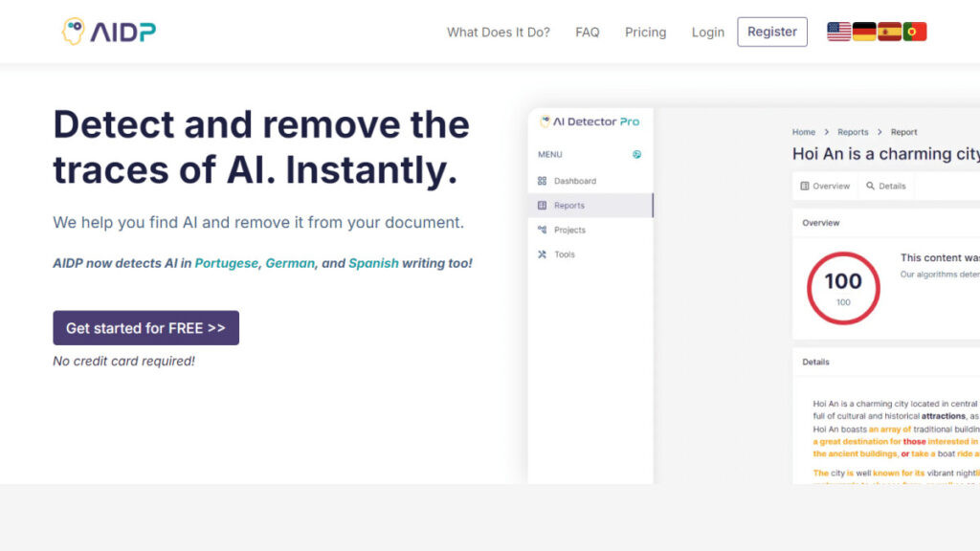This screenshot has width=980, height=551.
Task: Click the AI Detector Pro logo
Action: (590, 121)
